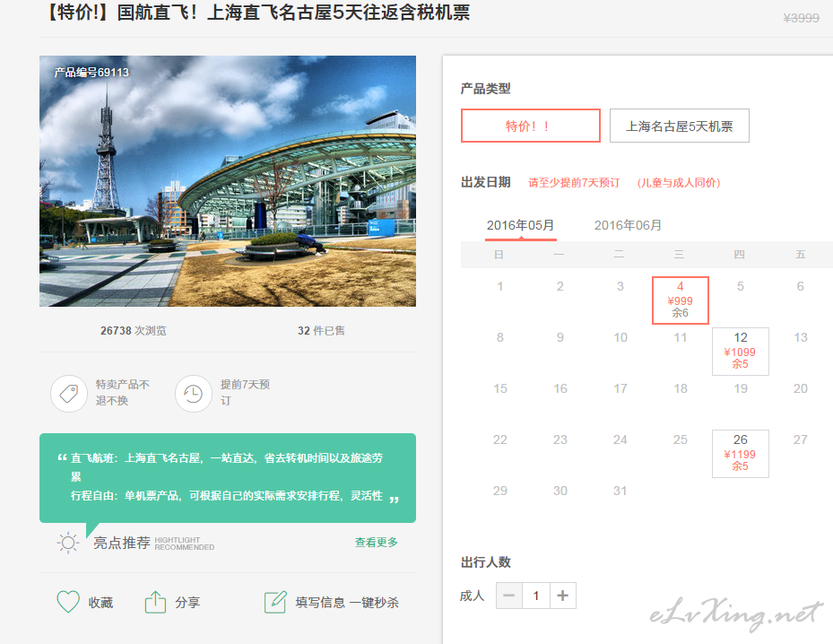Increase adult count with plus button
The width and height of the screenshot is (833, 644).
pyautogui.click(x=562, y=596)
